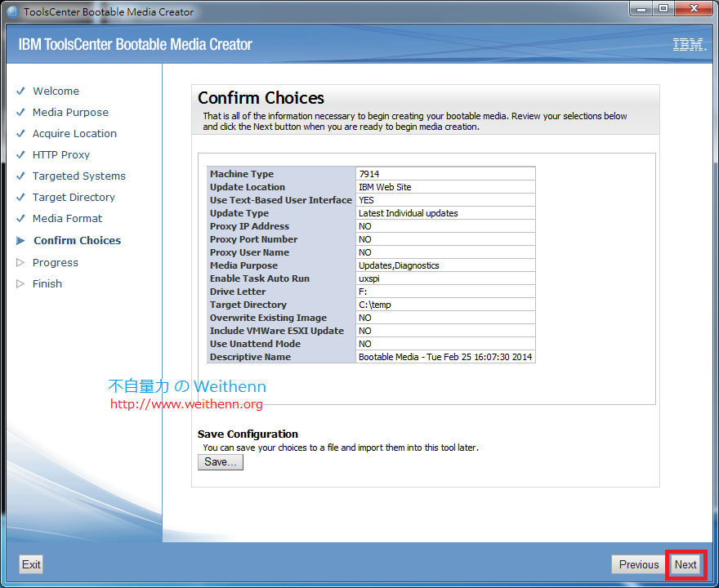Image resolution: width=719 pixels, height=588 pixels.
Task: Click the Descriptive Name value cell
Action: (445, 357)
